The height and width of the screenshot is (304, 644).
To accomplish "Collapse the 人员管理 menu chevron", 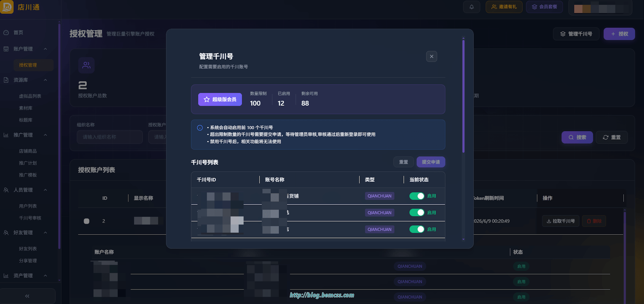I will tap(45, 190).
